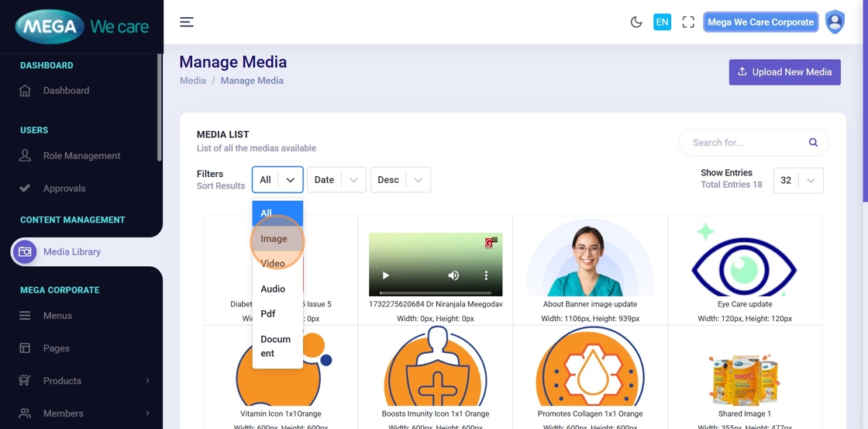Select the Eye Care update thumbnail
This screenshot has width=868, height=429.
pyautogui.click(x=744, y=264)
